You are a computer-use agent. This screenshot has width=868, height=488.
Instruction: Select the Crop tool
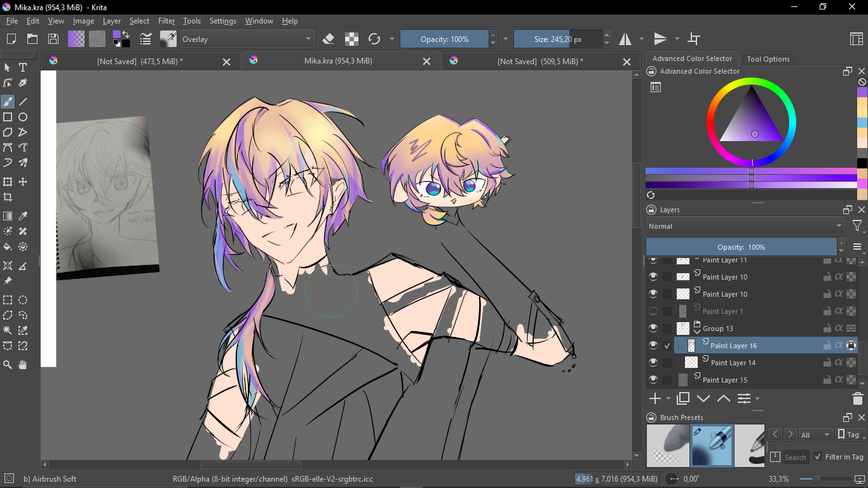click(x=8, y=197)
